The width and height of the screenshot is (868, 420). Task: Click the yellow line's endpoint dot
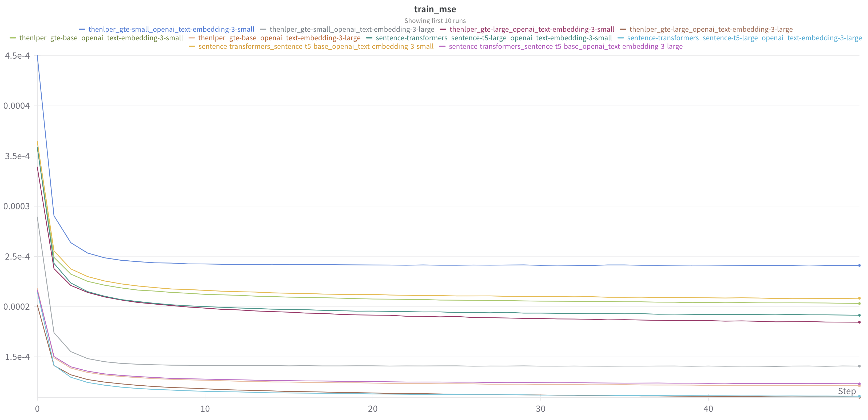[x=859, y=298]
